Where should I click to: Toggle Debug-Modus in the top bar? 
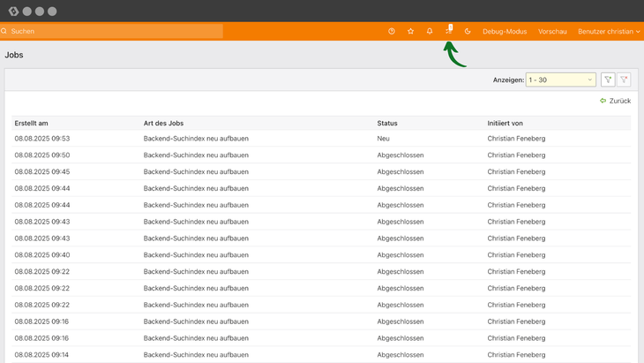505,31
